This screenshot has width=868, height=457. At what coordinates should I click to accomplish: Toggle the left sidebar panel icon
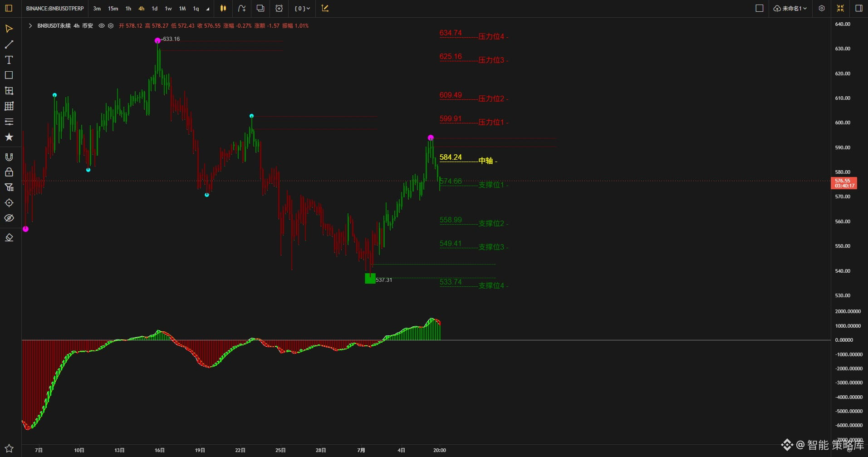click(x=9, y=8)
